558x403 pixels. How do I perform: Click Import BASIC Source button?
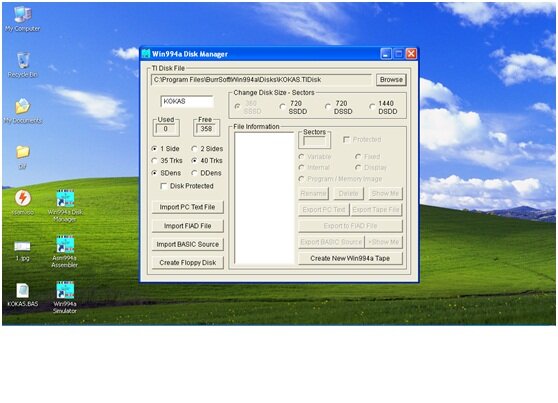coord(188,244)
